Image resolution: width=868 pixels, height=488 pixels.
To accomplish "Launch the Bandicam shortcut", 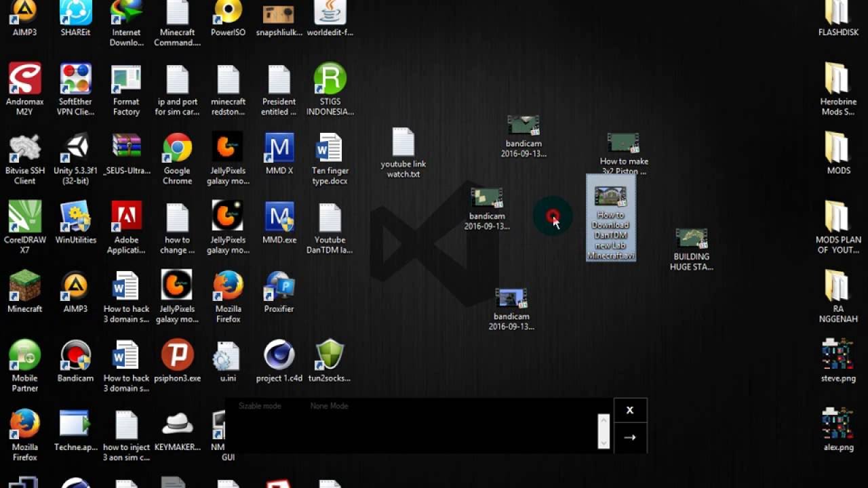I will [x=75, y=361].
